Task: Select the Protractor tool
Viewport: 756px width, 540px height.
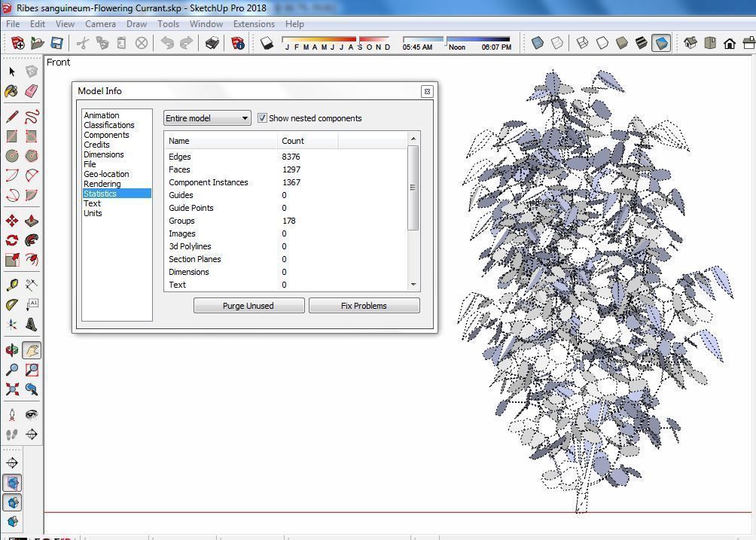Action: (12, 305)
